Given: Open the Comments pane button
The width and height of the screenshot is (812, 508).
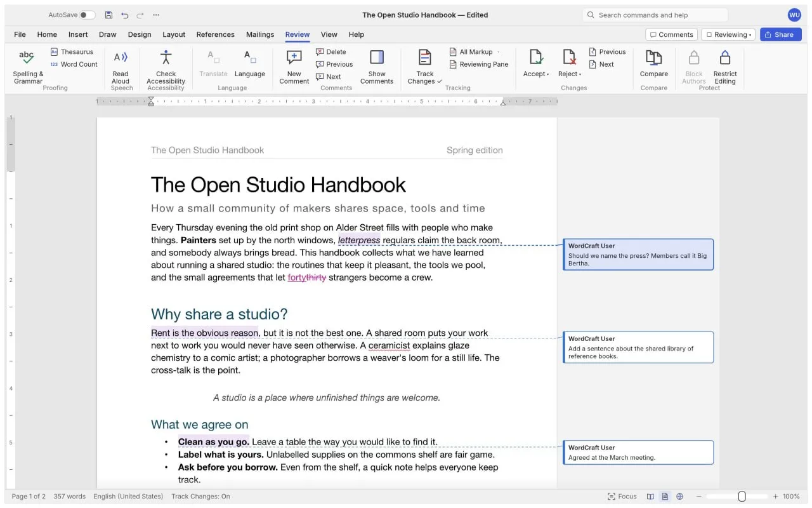Looking at the screenshot, I should point(671,35).
